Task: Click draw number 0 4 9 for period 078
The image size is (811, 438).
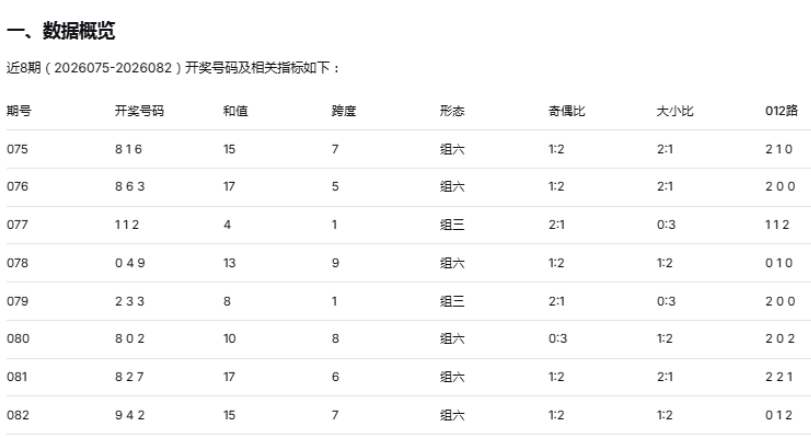Action: (x=126, y=263)
